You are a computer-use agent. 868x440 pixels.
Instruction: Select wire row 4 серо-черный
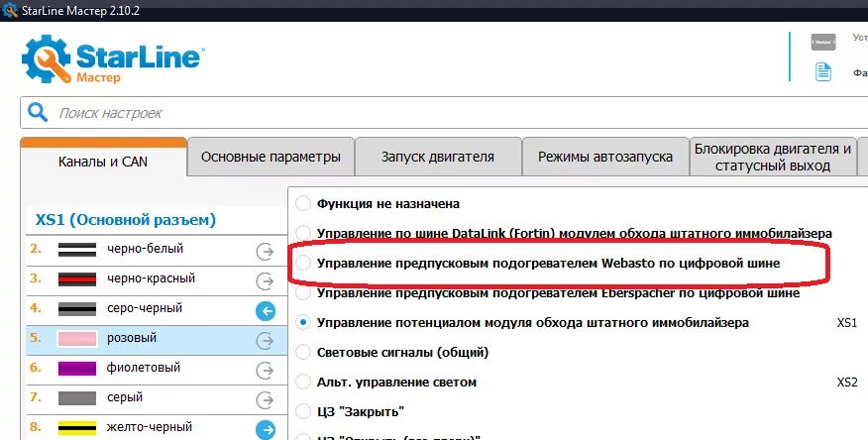[x=157, y=310]
